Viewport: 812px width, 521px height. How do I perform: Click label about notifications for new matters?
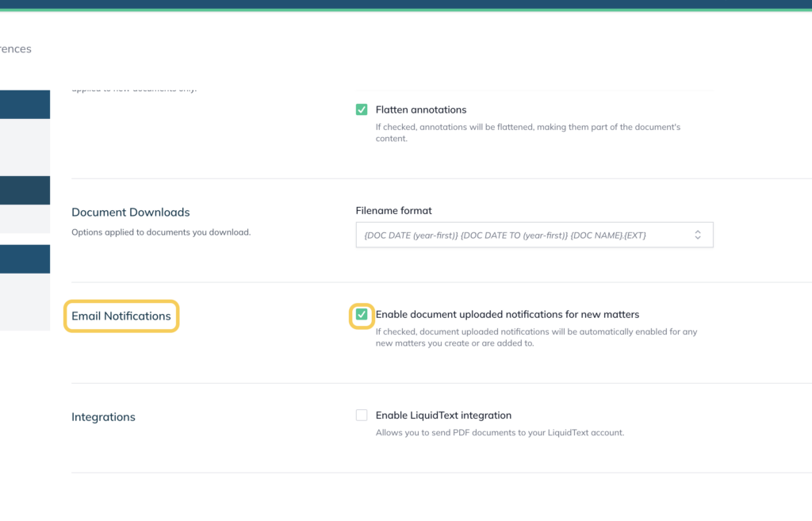pyautogui.click(x=507, y=314)
